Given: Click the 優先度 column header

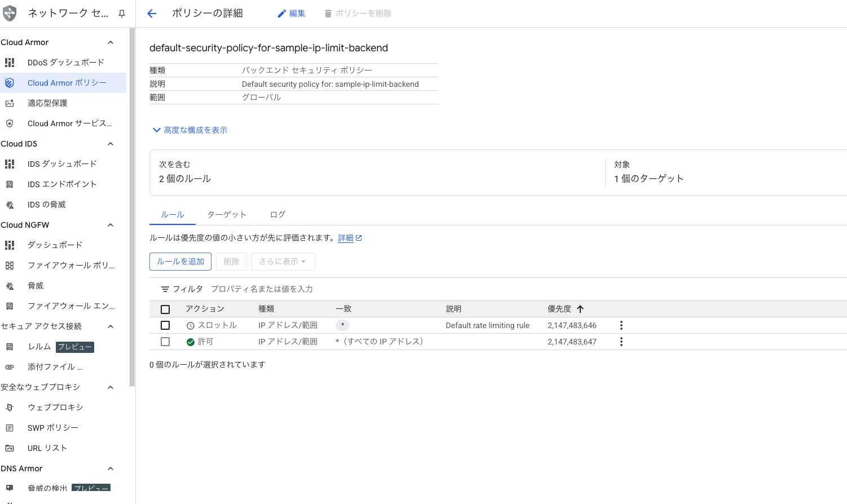Looking at the screenshot, I should tap(559, 309).
